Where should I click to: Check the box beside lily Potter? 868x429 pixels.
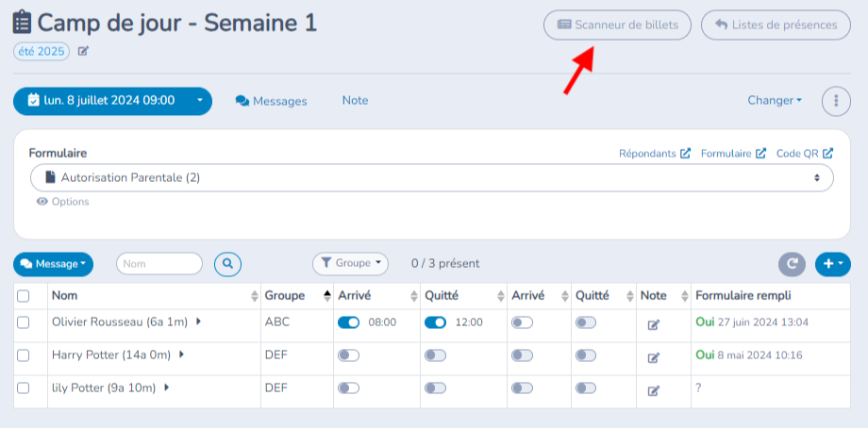24,388
